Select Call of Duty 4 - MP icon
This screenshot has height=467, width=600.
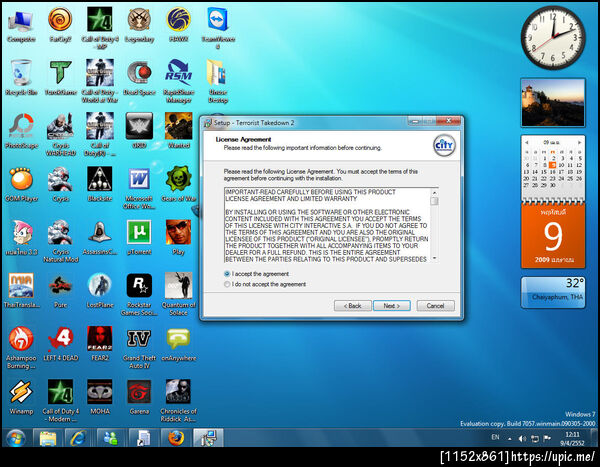pyautogui.click(x=99, y=28)
